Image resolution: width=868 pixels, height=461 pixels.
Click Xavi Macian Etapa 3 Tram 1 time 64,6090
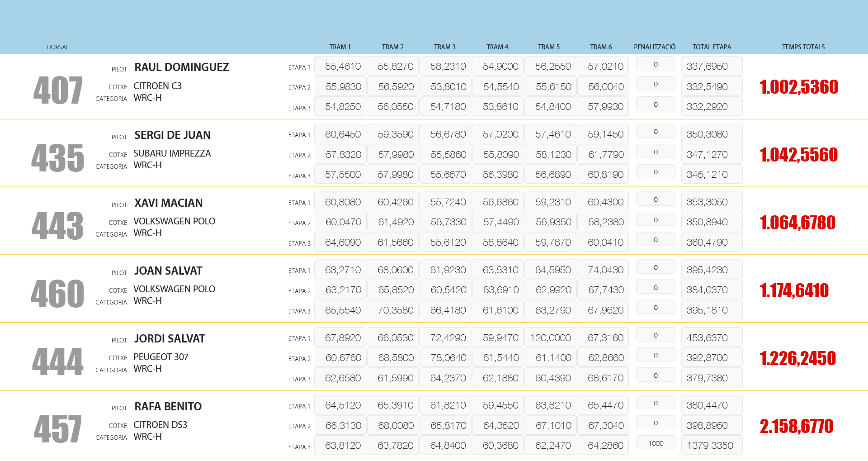point(343,242)
